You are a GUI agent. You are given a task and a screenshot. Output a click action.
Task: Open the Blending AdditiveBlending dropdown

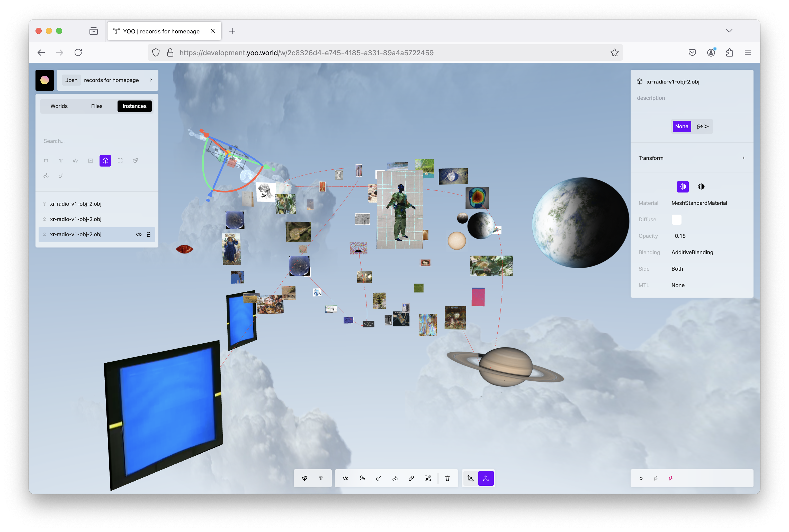click(x=692, y=252)
